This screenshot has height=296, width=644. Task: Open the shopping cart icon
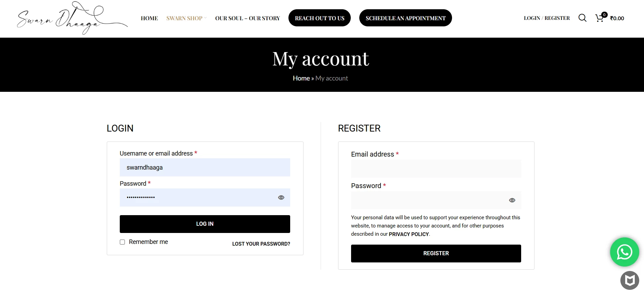click(x=600, y=18)
